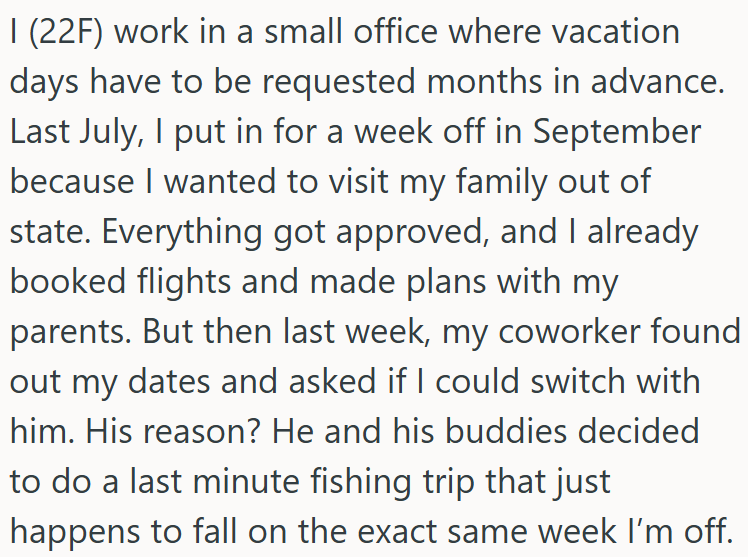Click the word "July"
Viewport: 748px width, 557px height.
111,134
